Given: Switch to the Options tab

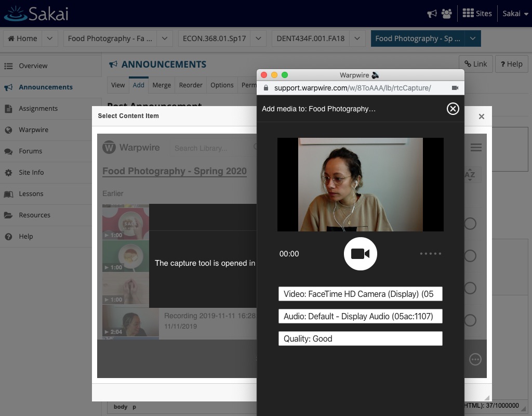Looking at the screenshot, I should point(222,85).
